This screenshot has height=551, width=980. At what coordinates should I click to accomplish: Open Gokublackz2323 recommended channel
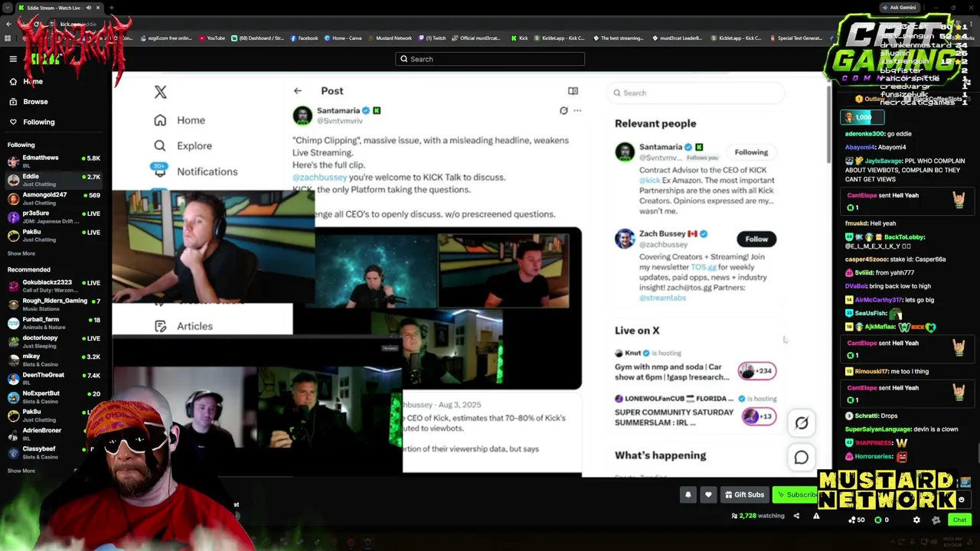54,286
